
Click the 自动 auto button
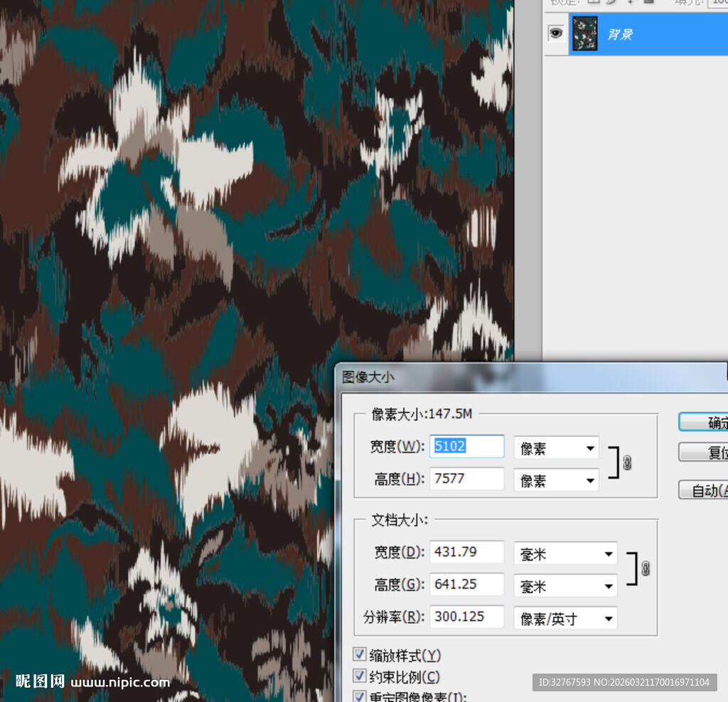tap(703, 490)
